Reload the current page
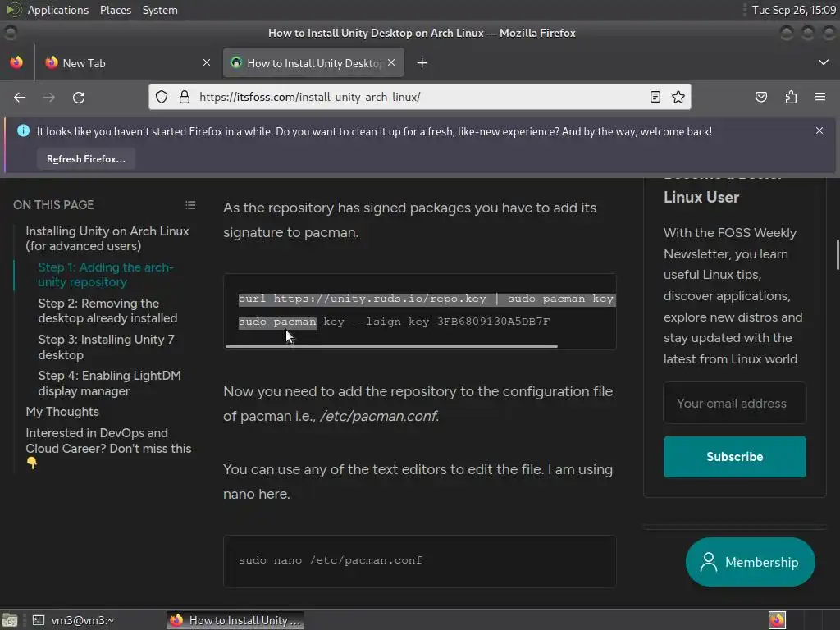Viewport: 840px width, 630px height. coord(79,97)
